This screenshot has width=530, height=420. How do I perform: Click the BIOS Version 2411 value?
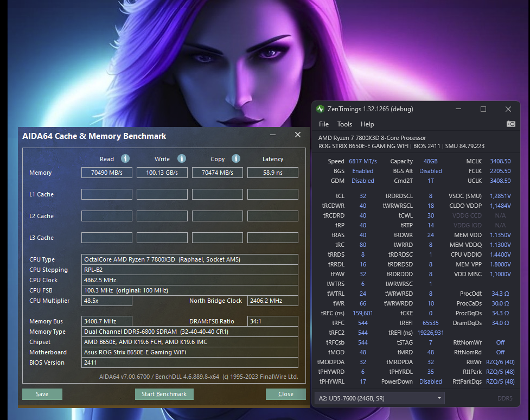[190, 362]
